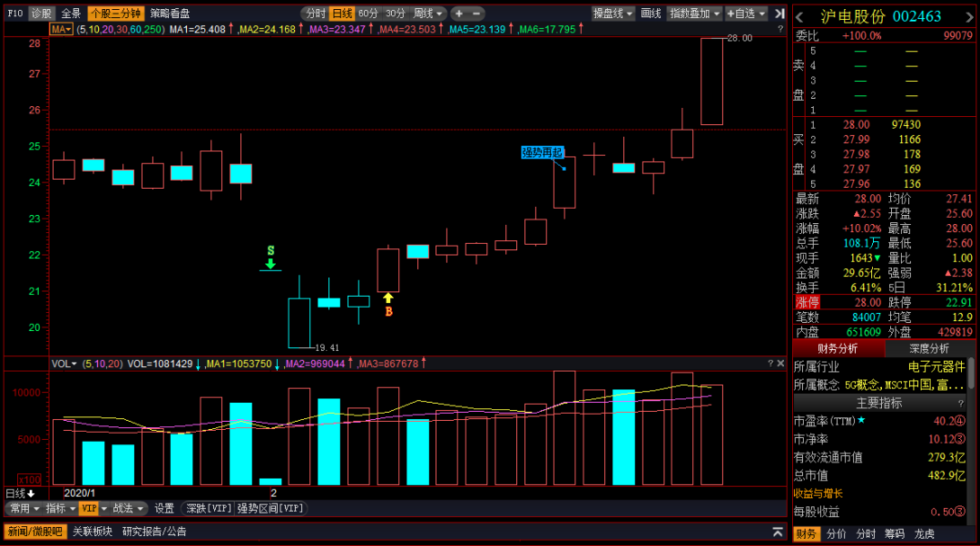Switch chart period to 30分
980x546 pixels.
click(x=395, y=13)
